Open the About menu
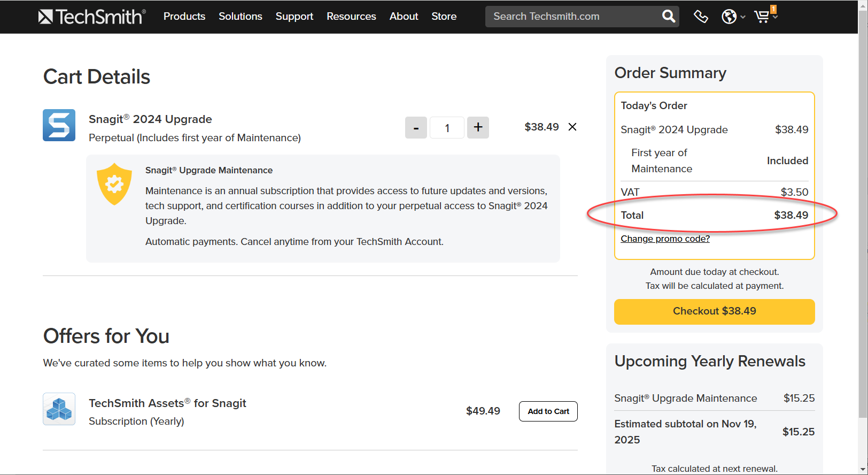The width and height of the screenshot is (868, 475). (404, 17)
